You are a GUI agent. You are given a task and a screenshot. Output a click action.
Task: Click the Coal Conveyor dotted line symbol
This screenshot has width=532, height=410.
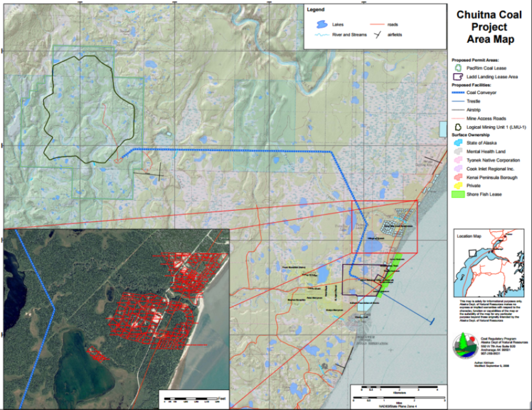tap(458, 93)
